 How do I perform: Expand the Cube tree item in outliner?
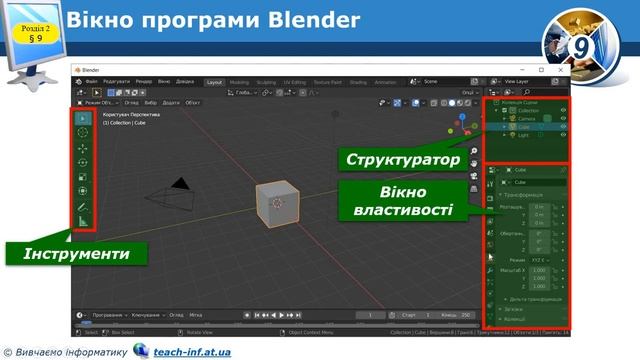504,127
